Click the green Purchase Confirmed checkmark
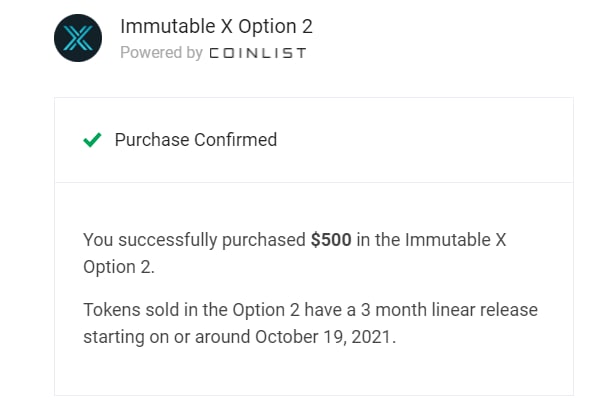Screen dimensions: 593x404 [92, 140]
